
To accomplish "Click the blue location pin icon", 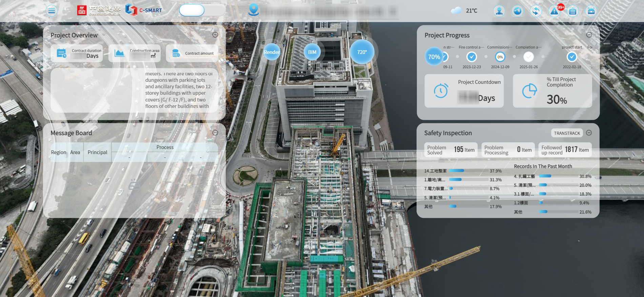I will [x=254, y=10].
